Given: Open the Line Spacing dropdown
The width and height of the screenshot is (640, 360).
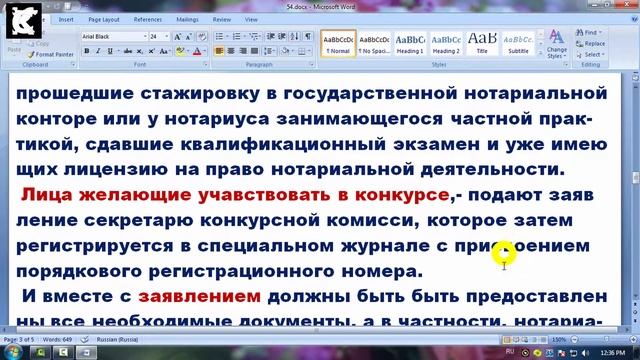Looking at the screenshot, I should [x=269, y=51].
